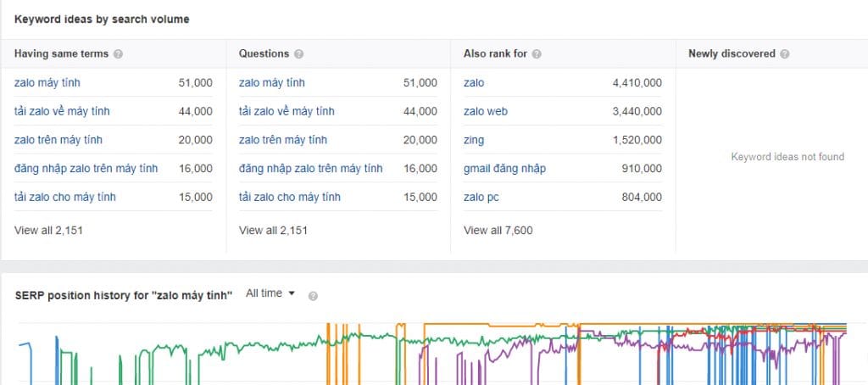Open 'tải zalo cho máy tính' in Having same terms
The height and width of the screenshot is (385, 868).
point(64,198)
